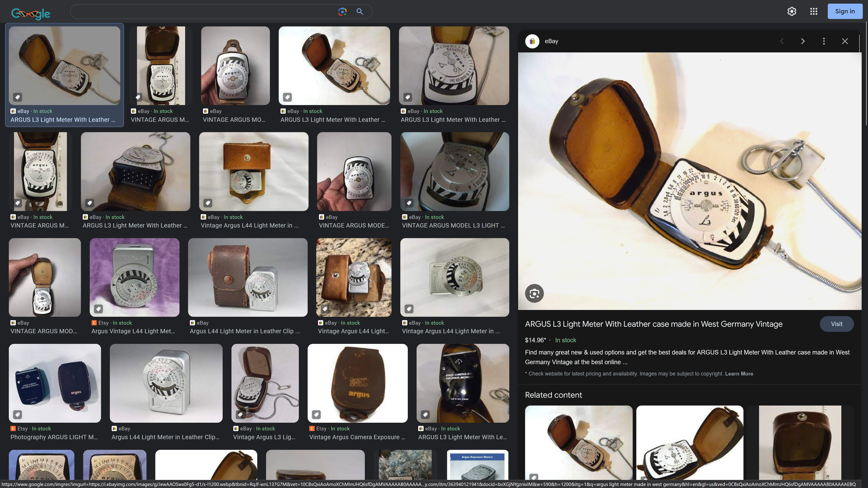The width and height of the screenshot is (868, 488).
Task: Open 'Argus L44 Light Meter in Leather Clip...' second-to-last row title
Action: click(x=165, y=437)
